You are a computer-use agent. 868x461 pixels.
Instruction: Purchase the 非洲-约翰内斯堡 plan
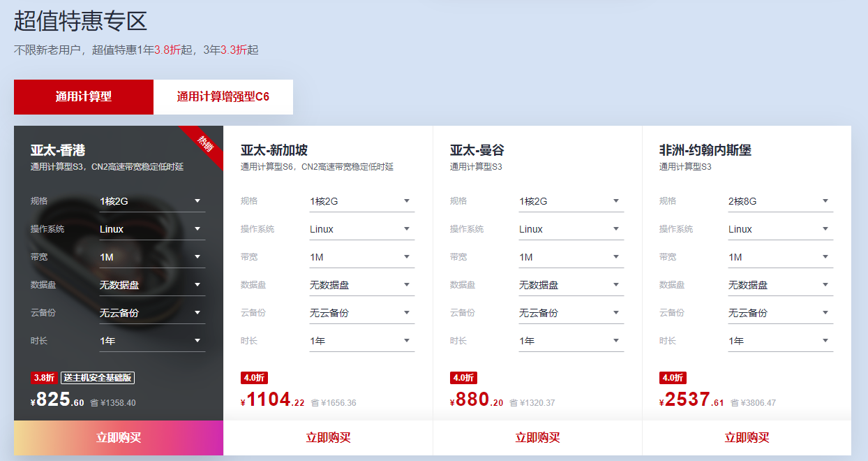[747, 438]
